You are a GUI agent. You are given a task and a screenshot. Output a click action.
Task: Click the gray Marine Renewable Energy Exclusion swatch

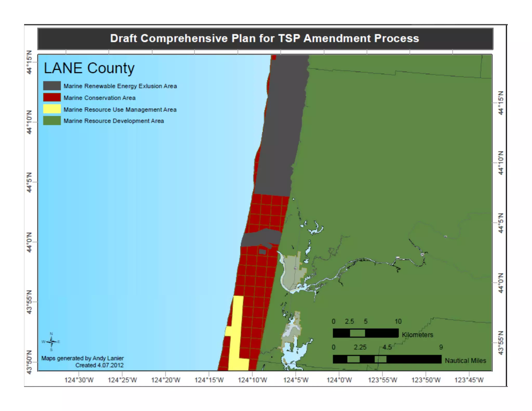[52, 86]
